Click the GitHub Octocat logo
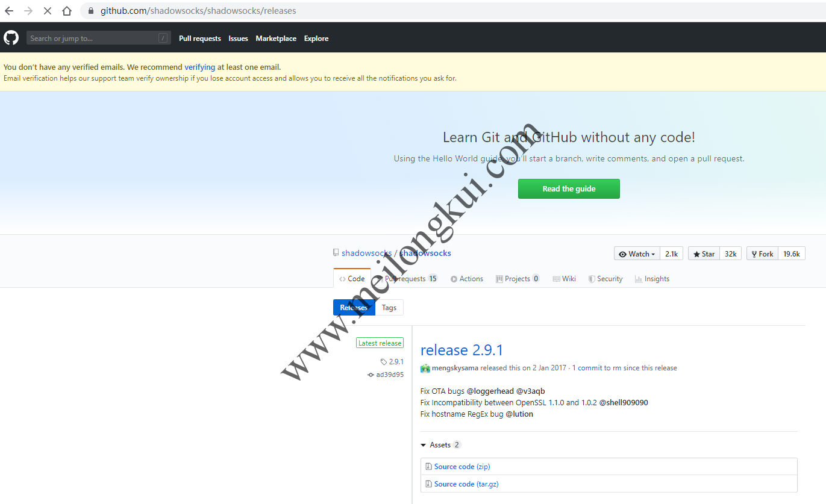Viewport: 826px width, 504px height. 11,38
